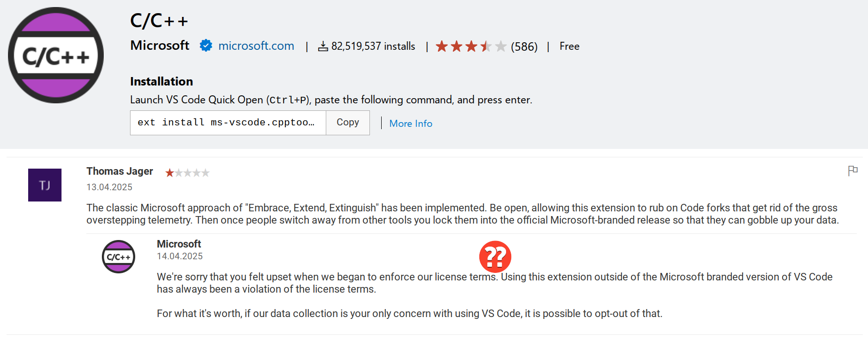
Task: Click the one-star rating on Thomas Jager's review
Action: (187, 173)
